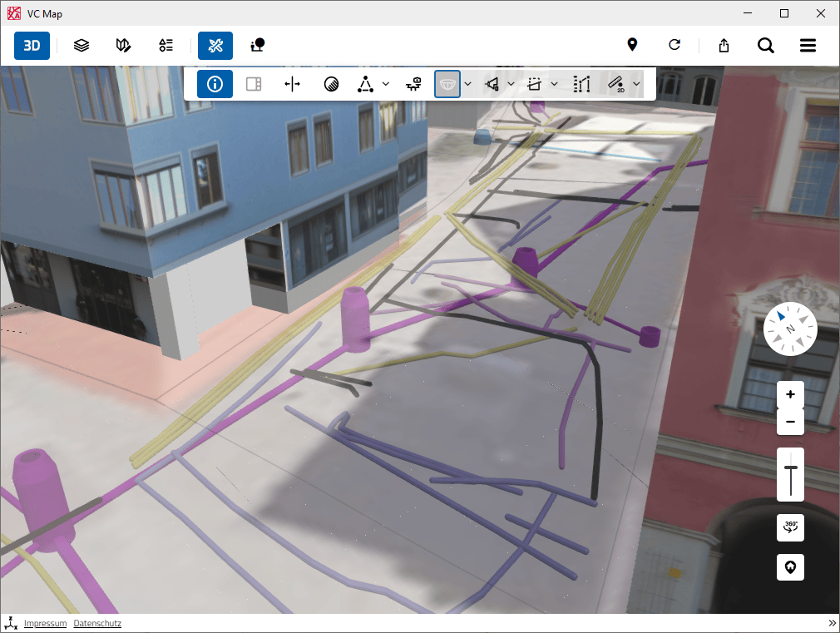Toggle the feature info tool
840x633 pixels.
[x=215, y=84]
